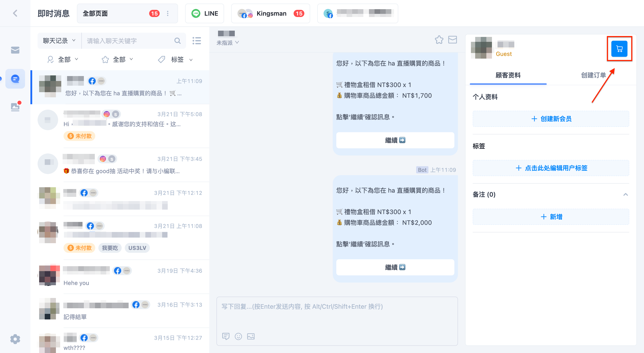This screenshot has width=644, height=353.
Task: Click the 15 badge on 全部页面 tab
Action: pos(154,13)
